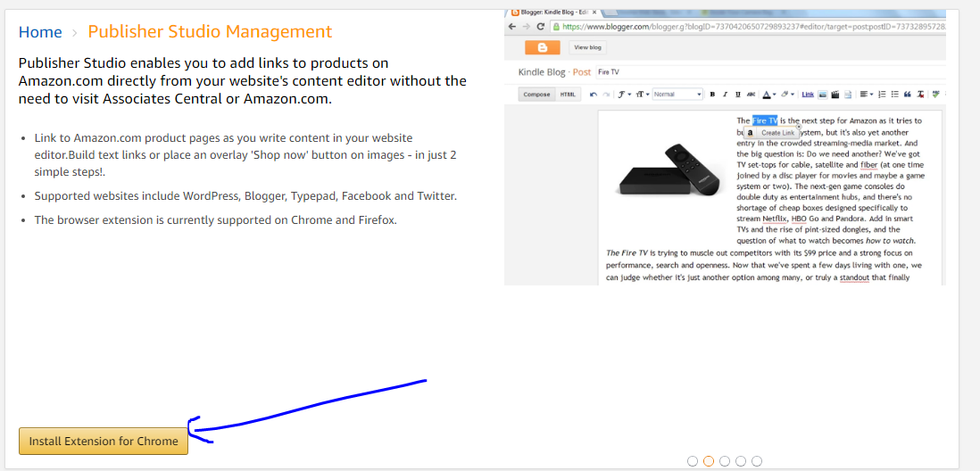Go to the Home breadcrumb link
This screenshot has width=980, height=471.
[40, 32]
